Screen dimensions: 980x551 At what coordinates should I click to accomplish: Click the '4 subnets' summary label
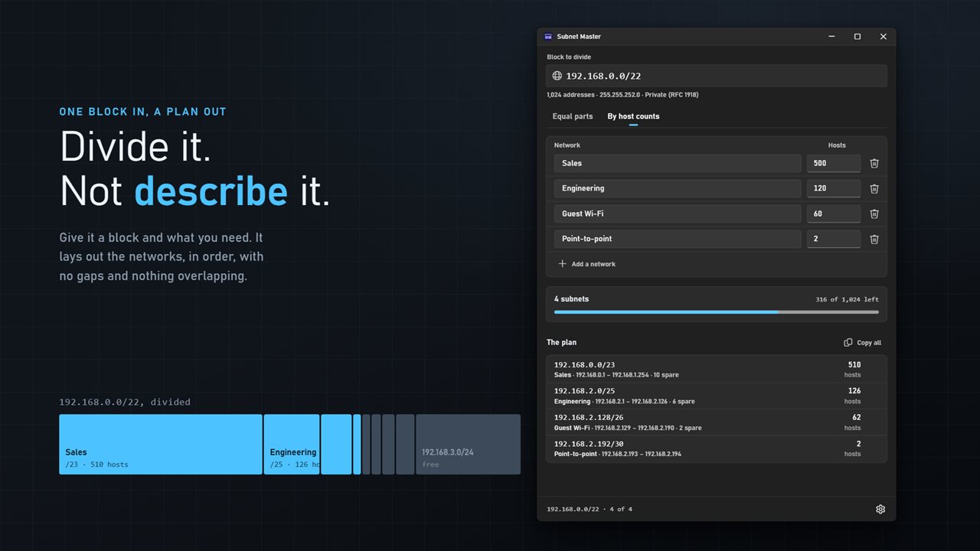tap(571, 299)
